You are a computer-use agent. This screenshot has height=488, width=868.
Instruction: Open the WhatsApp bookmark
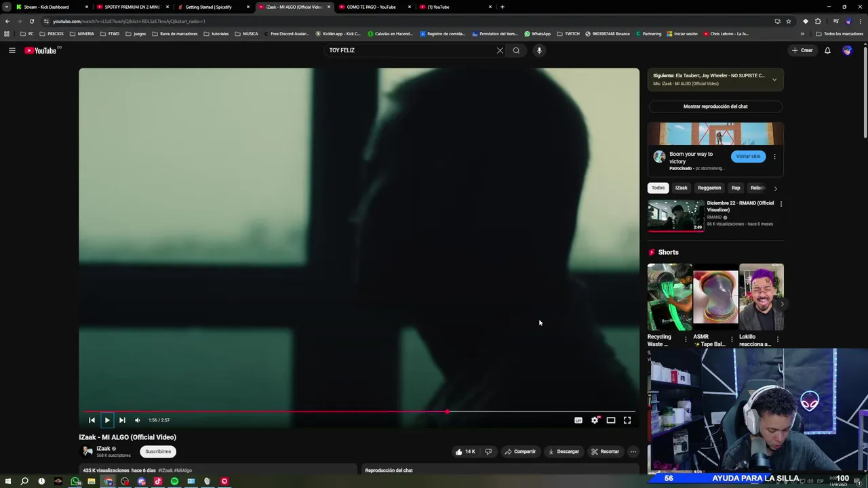tap(537, 34)
